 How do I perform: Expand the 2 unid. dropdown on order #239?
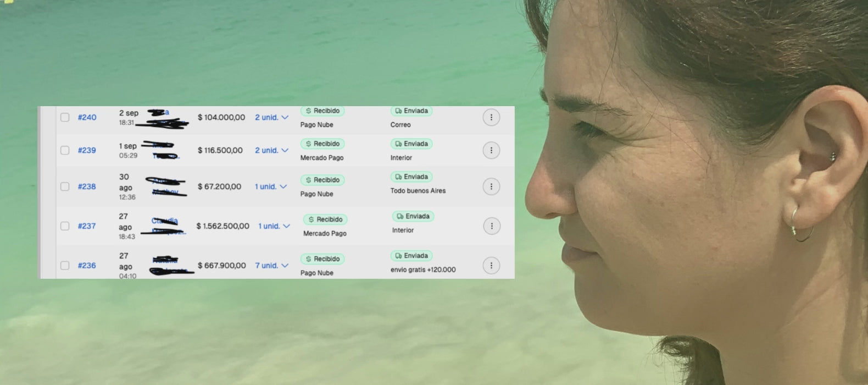pos(271,150)
